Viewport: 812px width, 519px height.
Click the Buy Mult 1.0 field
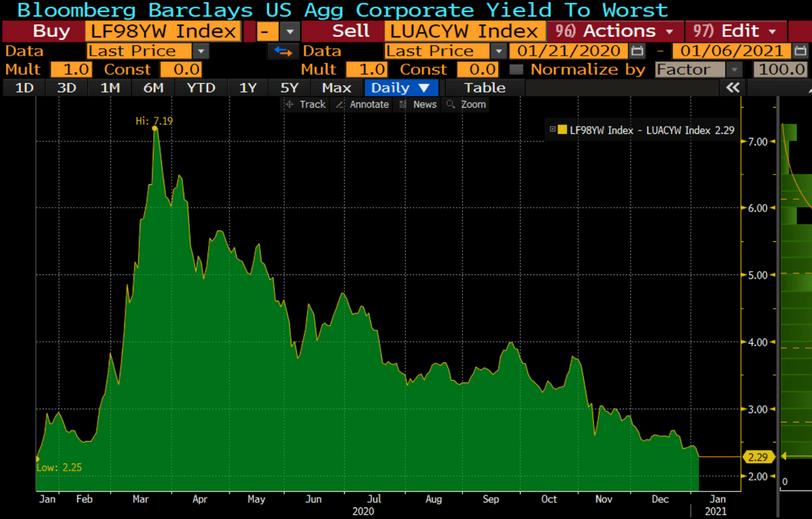70,69
